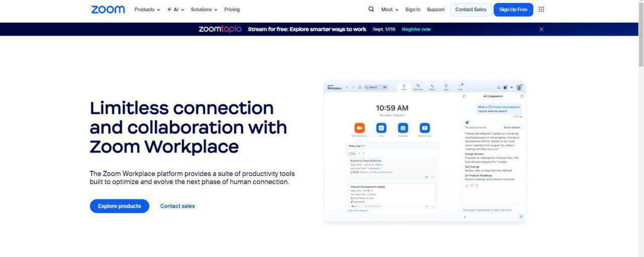
Task: Click the blue Join plus icon
Action: click(381, 128)
